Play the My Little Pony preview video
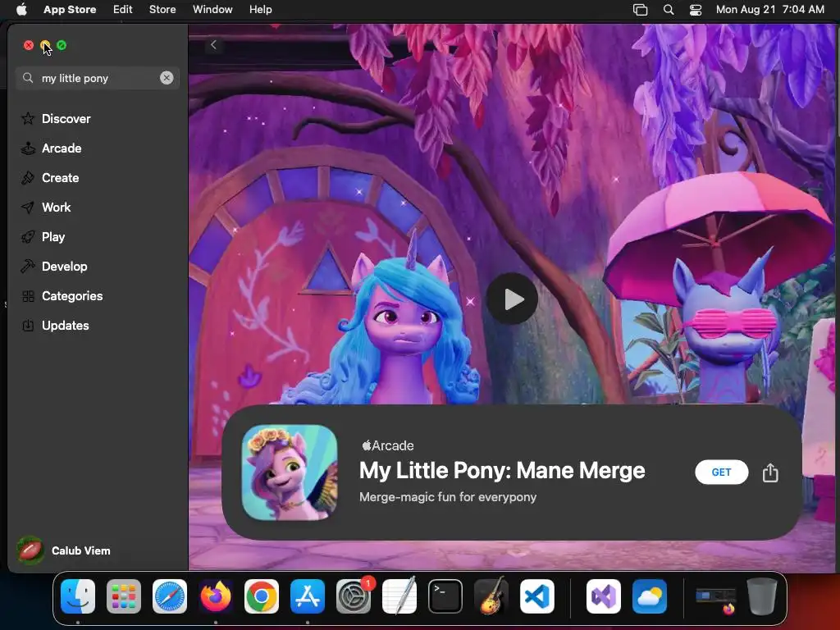 512,299
